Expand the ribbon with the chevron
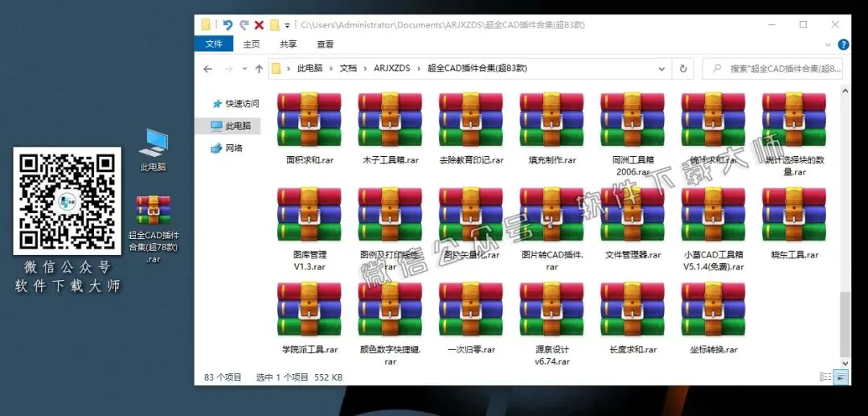This screenshot has width=868, height=416. pos(828,44)
